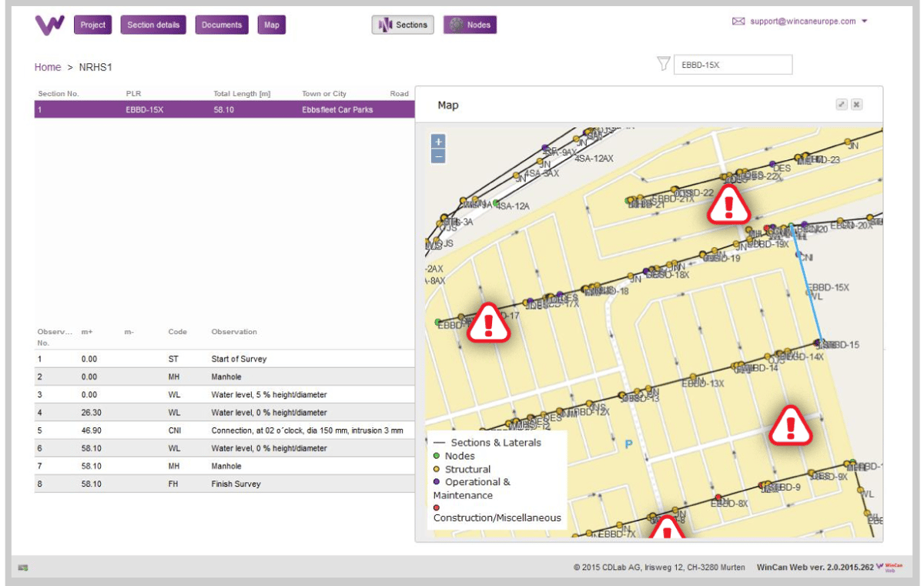
Task: Click the blue EBBD-15X section line
Action: tap(805, 283)
